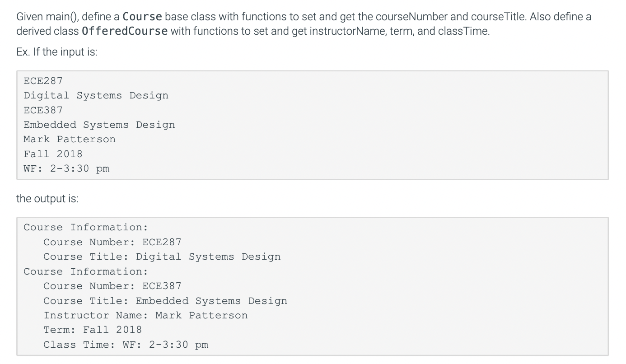Click the bold OfferedCourse class name

click(125, 32)
